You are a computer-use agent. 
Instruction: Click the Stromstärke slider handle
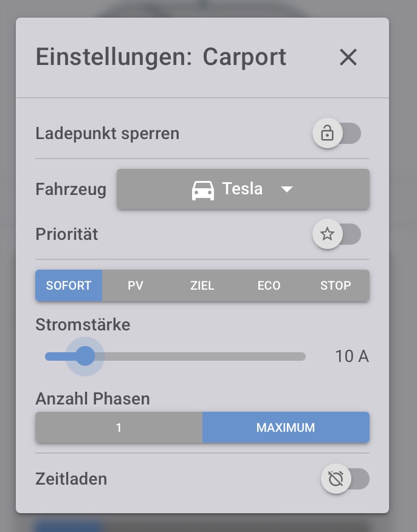pyautogui.click(x=85, y=356)
